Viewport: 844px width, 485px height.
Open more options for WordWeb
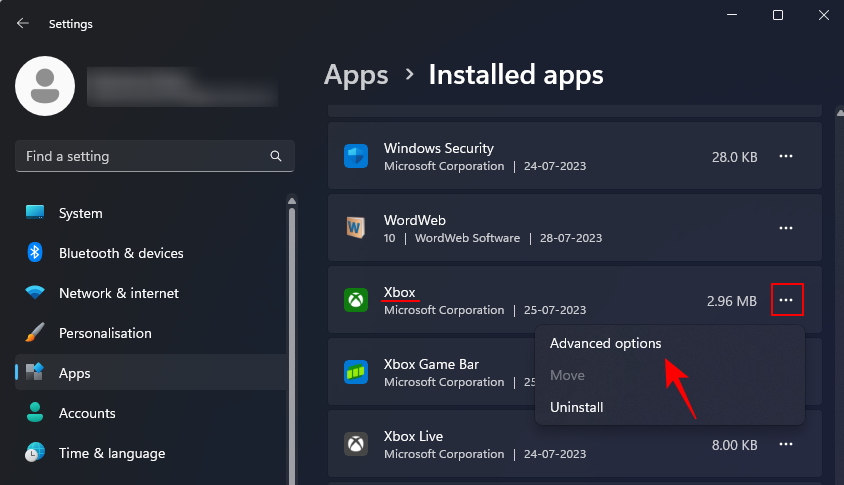tap(786, 228)
